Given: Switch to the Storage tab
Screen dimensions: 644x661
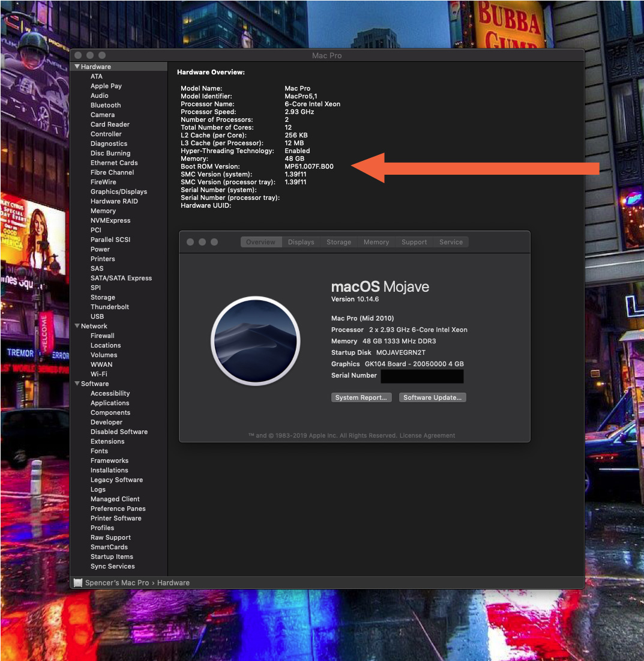Looking at the screenshot, I should [339, 242].
